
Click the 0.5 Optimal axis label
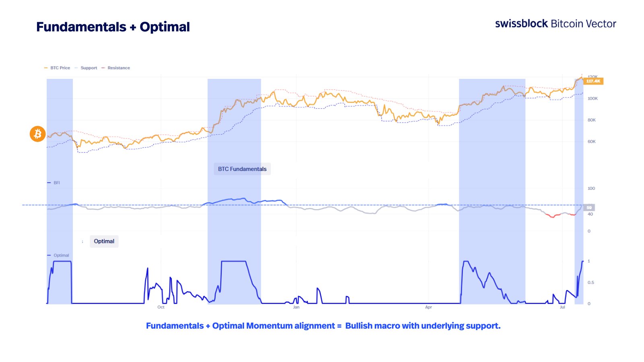click(x=590, y=282)
